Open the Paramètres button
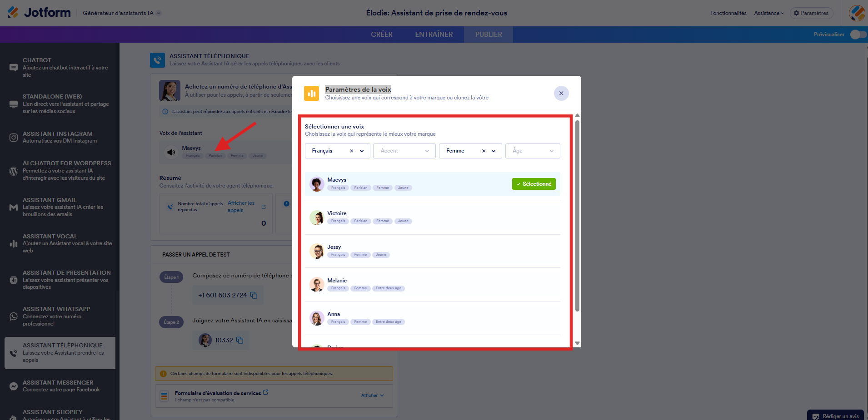This screenshot has height=420, width=868. tap(811, 13)
